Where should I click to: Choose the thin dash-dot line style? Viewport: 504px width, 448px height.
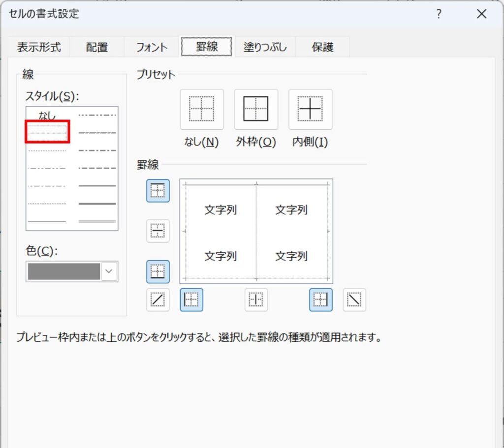47,186
